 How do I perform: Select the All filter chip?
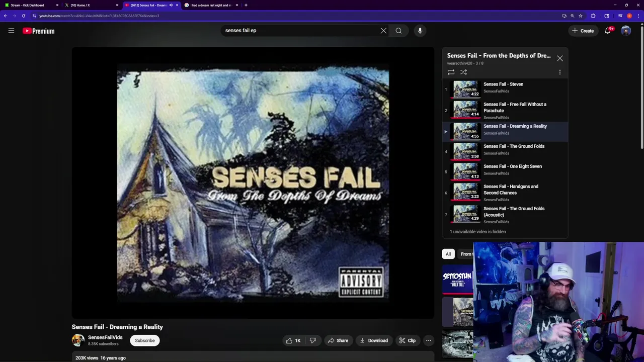coord(448,254)
